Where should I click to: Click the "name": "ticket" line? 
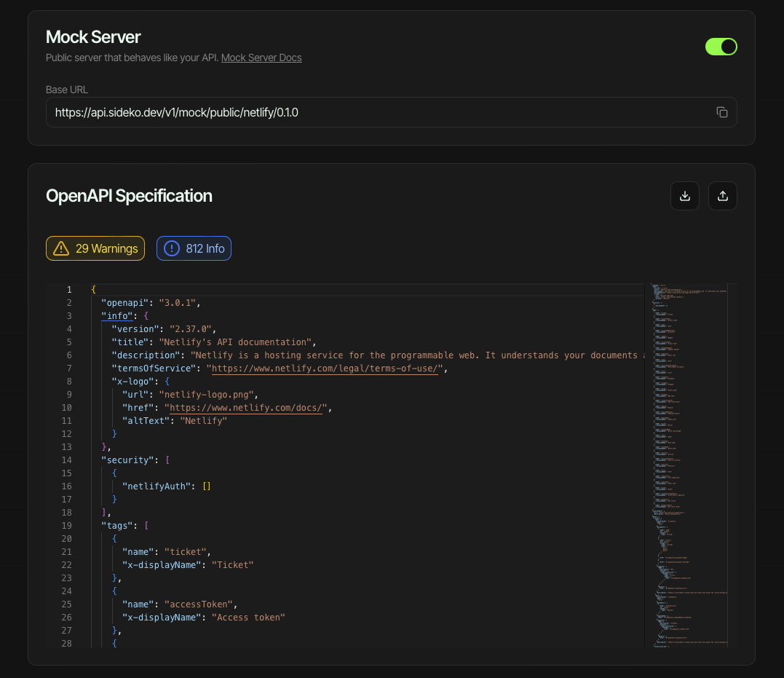tap(167, 552)
